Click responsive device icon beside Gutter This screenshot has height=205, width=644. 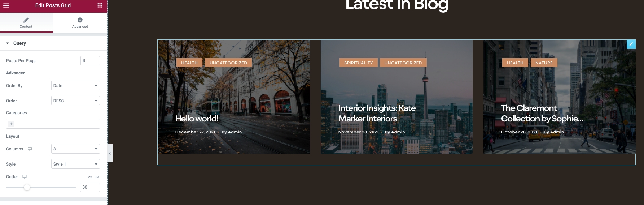pyautogui.click(x=25, y=177)
